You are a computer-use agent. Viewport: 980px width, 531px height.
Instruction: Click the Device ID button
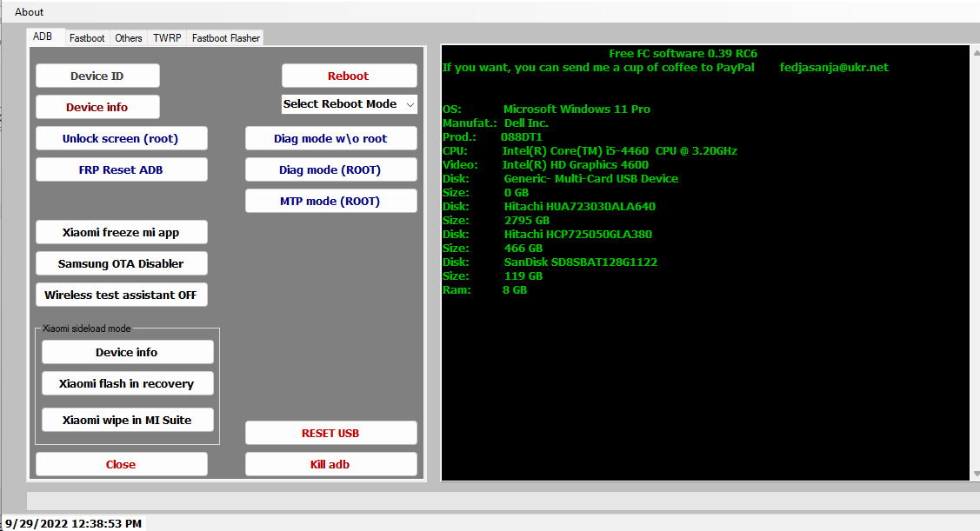click(97, 76)
